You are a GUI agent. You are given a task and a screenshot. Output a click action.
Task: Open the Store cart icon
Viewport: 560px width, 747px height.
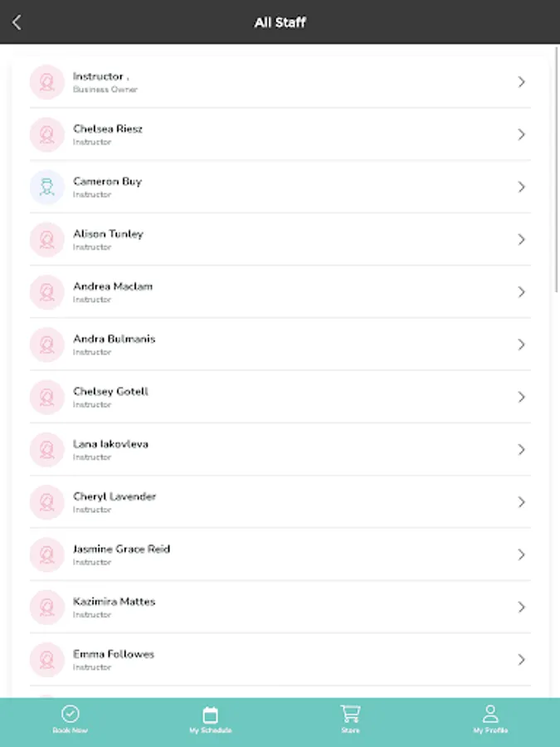coord(350,713)
